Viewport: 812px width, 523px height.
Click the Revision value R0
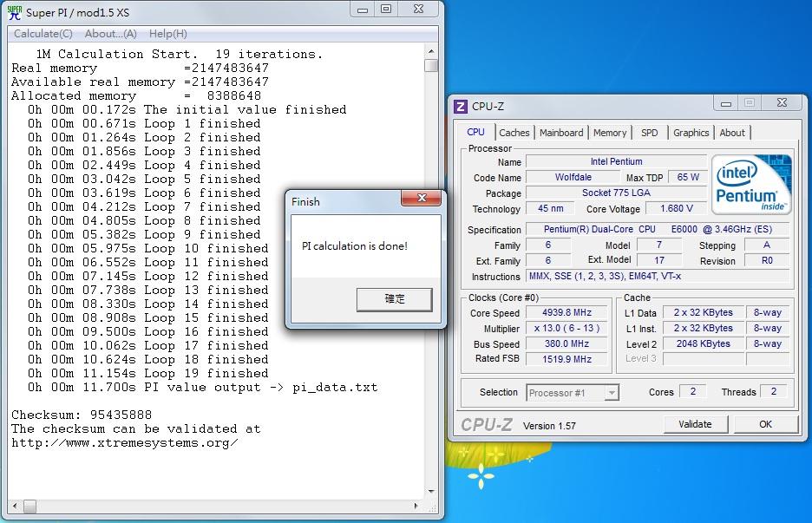[767, 260]
